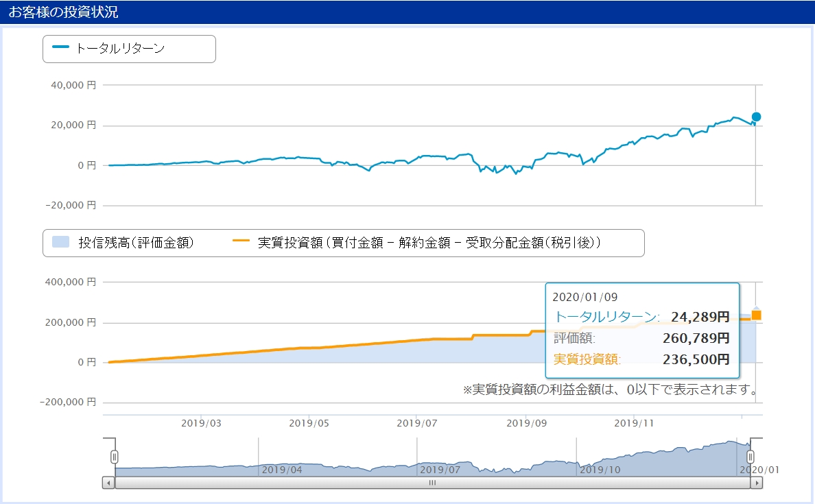
Task: Click the 2019/11 axis label
Action: click(x=634, y=424)
